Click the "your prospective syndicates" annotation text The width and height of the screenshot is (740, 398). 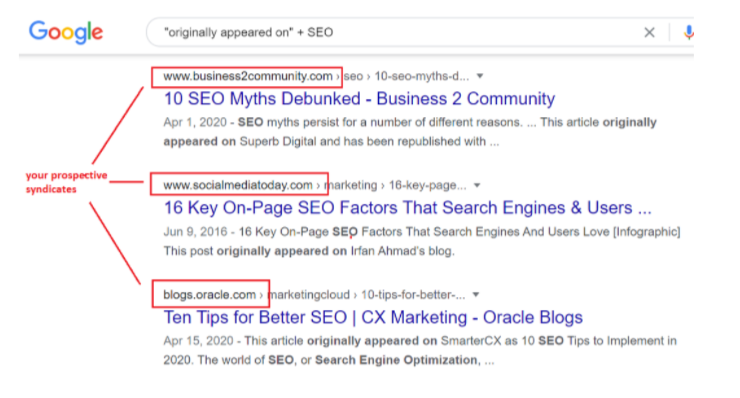[67, 182]
